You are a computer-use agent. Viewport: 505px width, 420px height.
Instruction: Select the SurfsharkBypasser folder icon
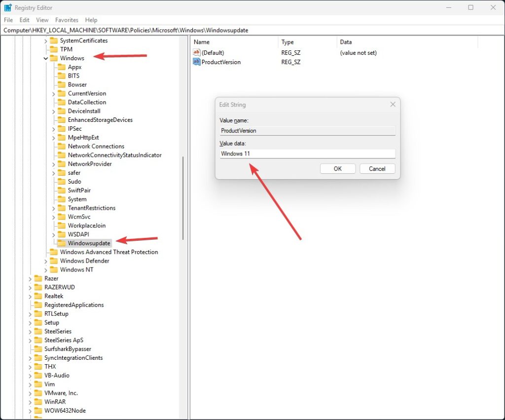point(38,349)
